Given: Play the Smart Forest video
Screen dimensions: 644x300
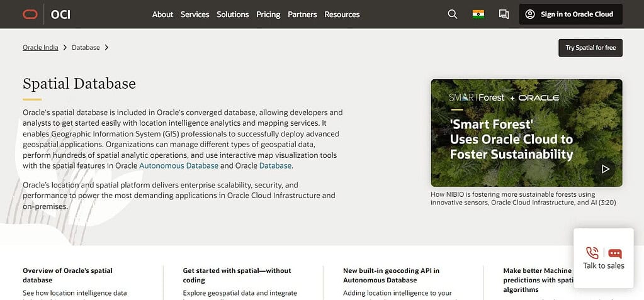Looking at the screenshot, I should pyautogui.click(x=605, y=169).
